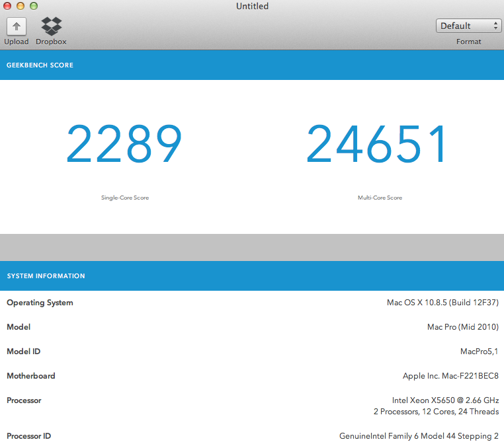504x448 pixels.
Task: Click the Multi-Core Score label
Action: click(380, 198)
